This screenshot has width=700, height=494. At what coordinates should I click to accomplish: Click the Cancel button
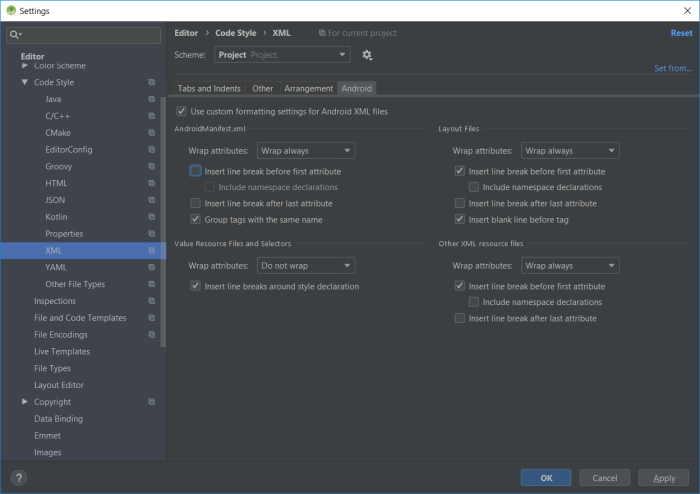pos(604,478)
